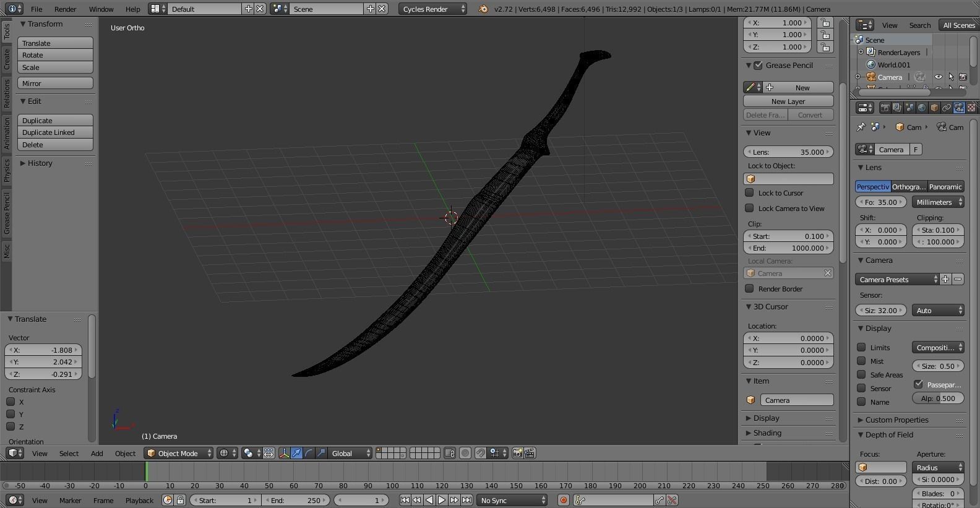Expand RenderLayers in the outliner
Image resolution: width=980 pixels, height=508 pixels.
(861, 52)
